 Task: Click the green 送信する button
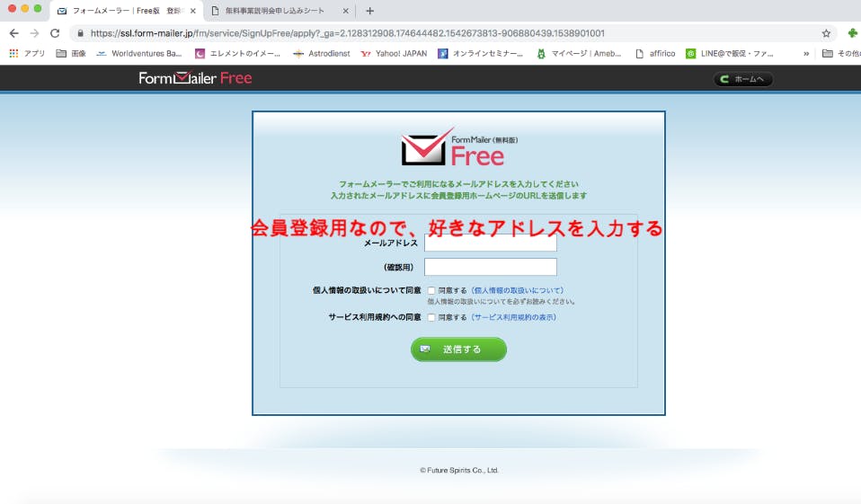pyautogui.click(x=459, y=349)
